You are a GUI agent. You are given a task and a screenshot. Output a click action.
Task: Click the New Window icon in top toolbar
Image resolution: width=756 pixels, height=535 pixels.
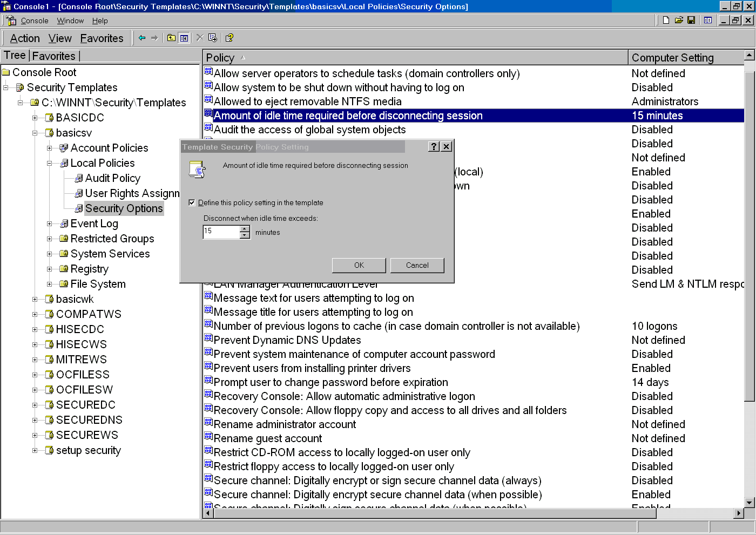coord(708,20)
